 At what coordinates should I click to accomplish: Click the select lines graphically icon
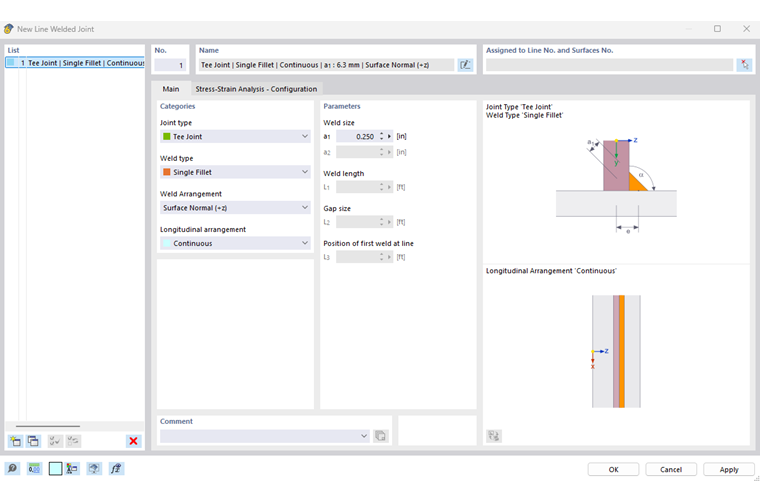pos(744,64)
